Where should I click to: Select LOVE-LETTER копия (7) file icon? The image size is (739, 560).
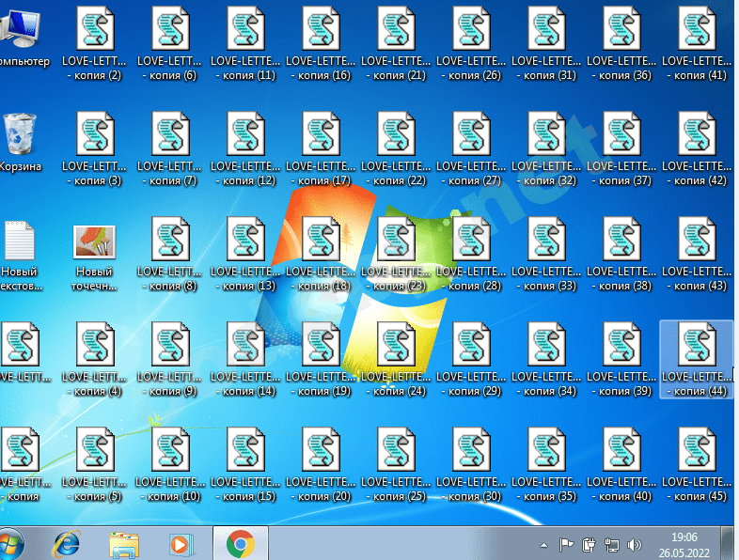click(x=170, y=133)
